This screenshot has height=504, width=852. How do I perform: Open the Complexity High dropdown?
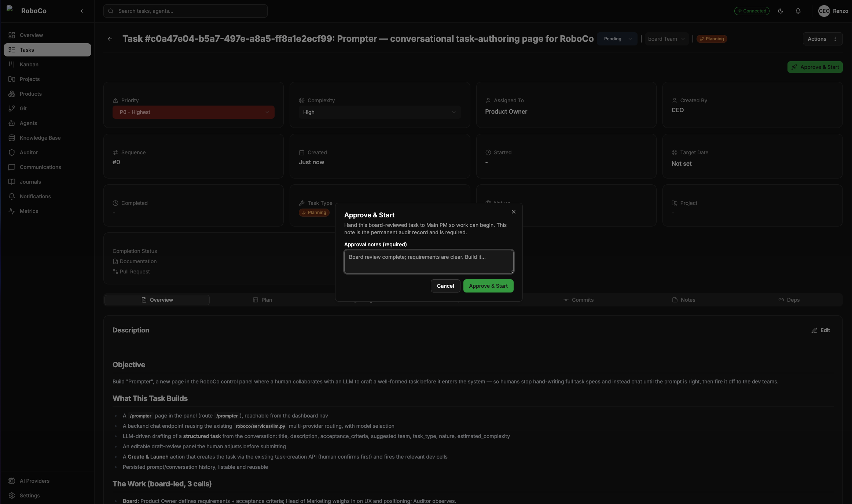point(380,112)
